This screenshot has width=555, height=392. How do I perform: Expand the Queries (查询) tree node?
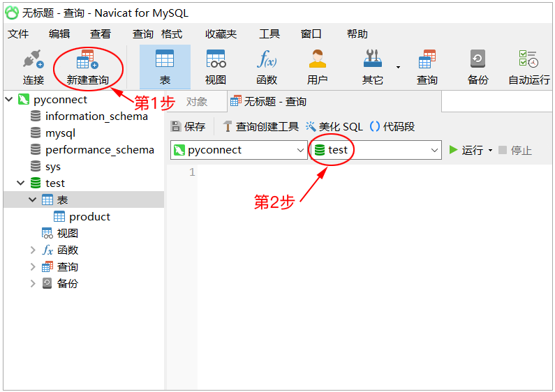[33, 266]
